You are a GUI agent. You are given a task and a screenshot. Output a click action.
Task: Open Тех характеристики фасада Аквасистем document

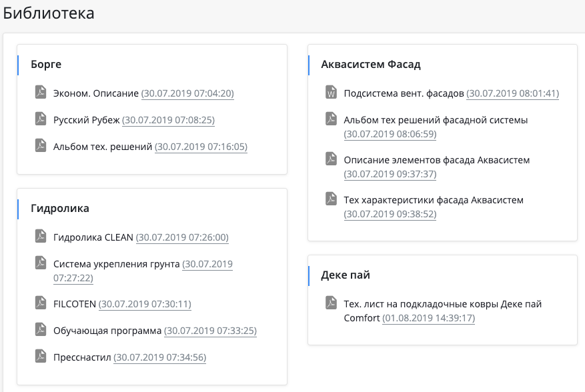[x=434, y=200]
